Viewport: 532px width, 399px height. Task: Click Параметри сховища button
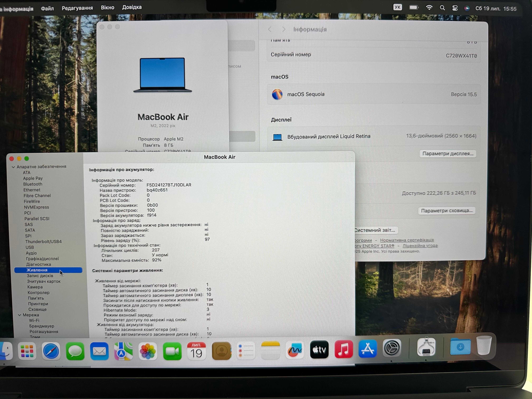point(446,211)
